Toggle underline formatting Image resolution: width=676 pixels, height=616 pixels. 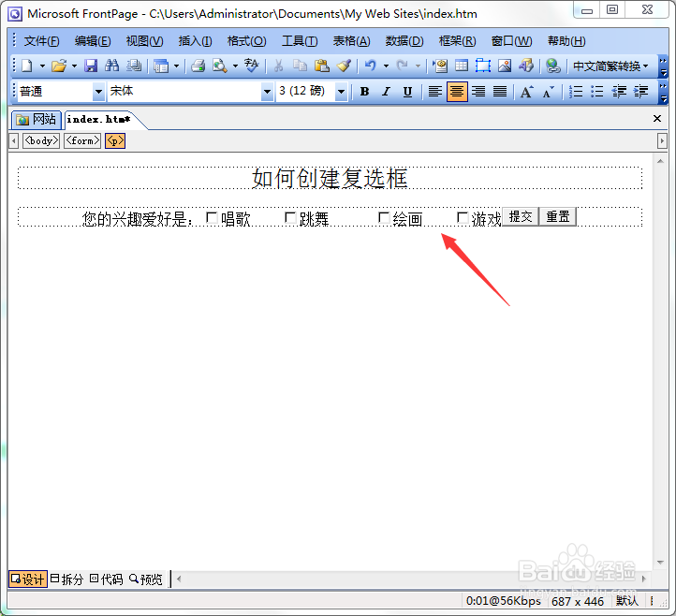pos(407,92)
